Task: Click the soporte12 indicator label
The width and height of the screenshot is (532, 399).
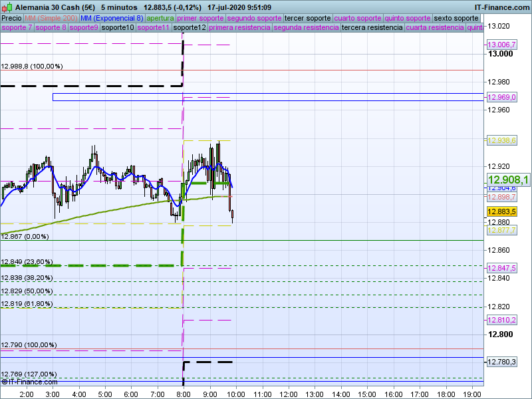Action: coord(189,28)
